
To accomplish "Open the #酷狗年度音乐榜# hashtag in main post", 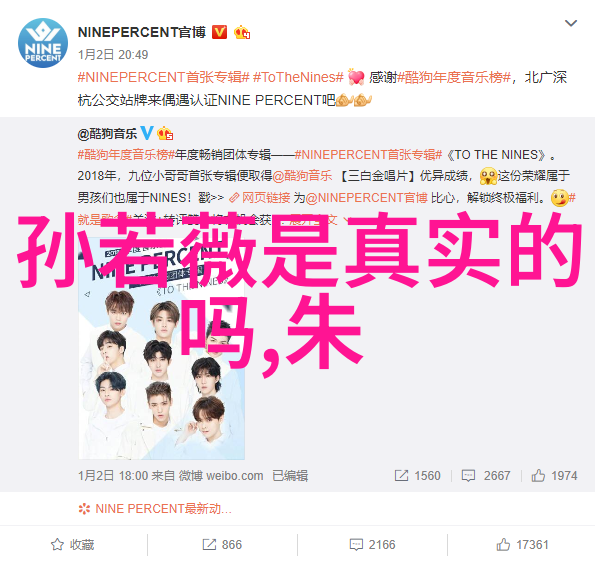I will pyautogui.click(x=454, y=77).
